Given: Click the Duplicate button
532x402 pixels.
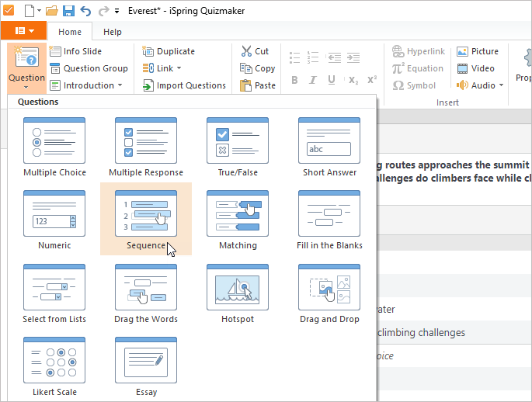Looking at the screenshot, I should [169, 51].
